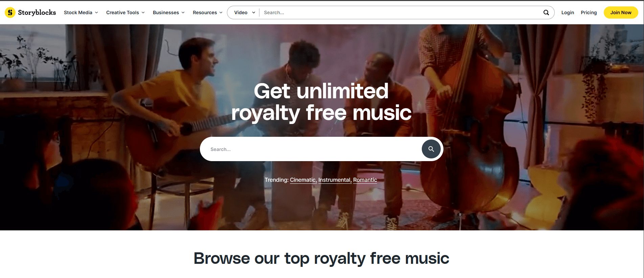The height and width of the screenshot is (278, 644).
Task: Click the magnifier icon in top search bar
Action: (x=546, y=12)
